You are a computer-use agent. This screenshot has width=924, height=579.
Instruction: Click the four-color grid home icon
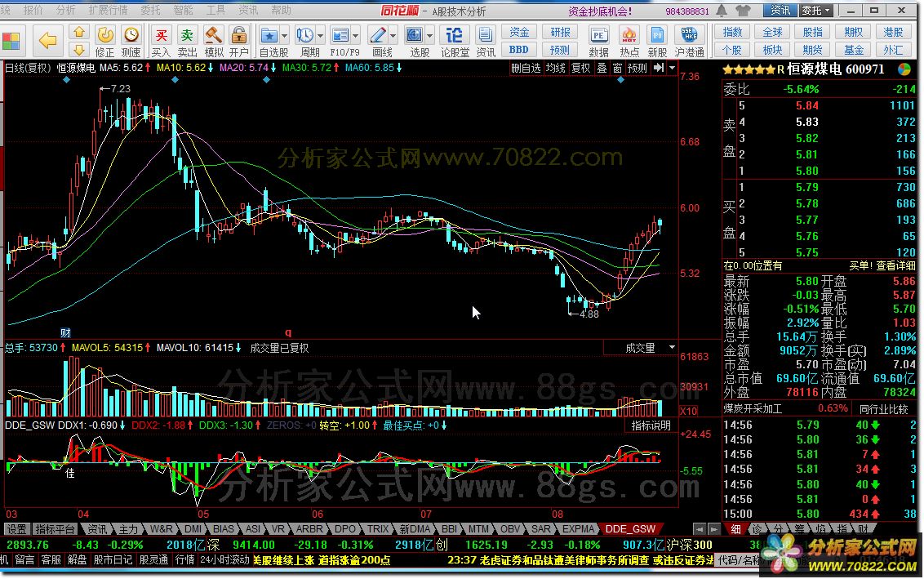coord(11,41)
